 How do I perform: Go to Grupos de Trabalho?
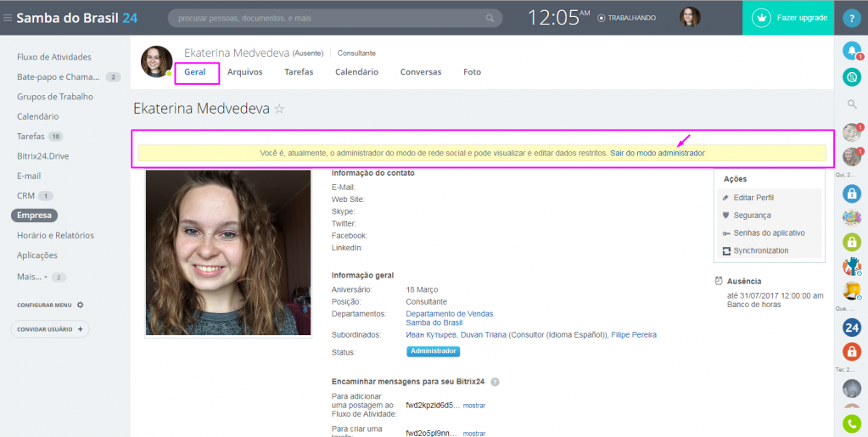click(x=55, y=97)
